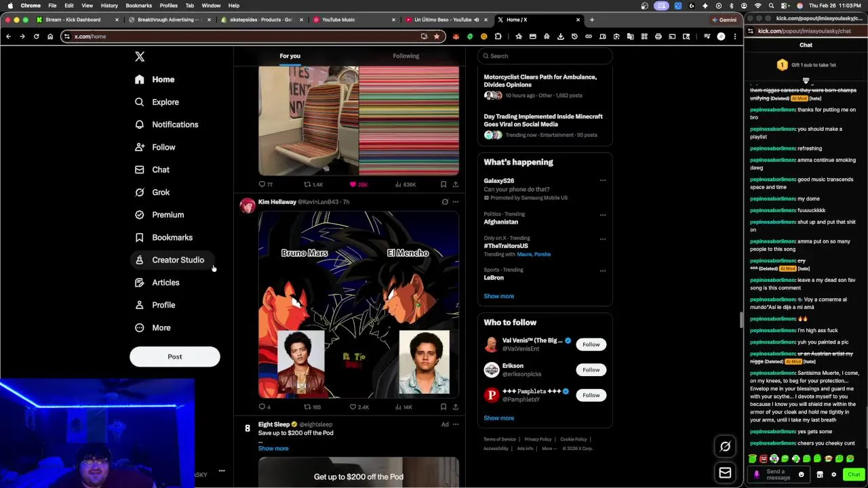Open the Home item in X sidebar
The height and width of the screenshot is (488, 868).
(x=155, y=79)
